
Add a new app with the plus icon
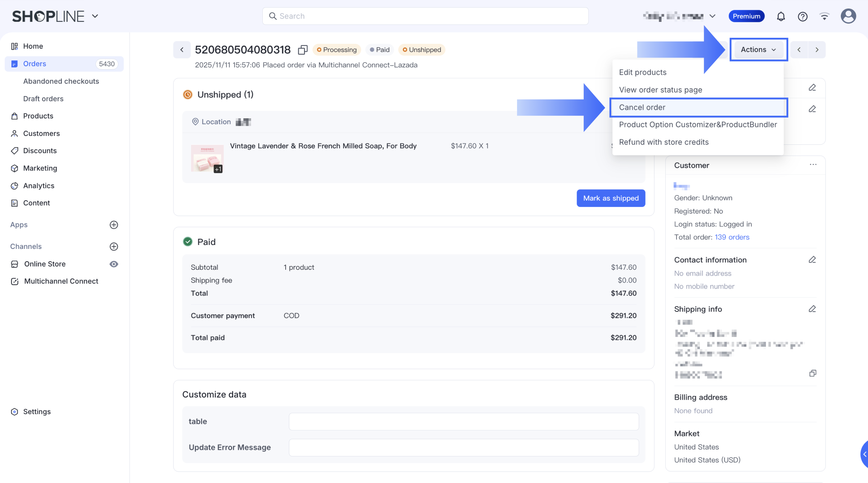[x=114, y=225]
